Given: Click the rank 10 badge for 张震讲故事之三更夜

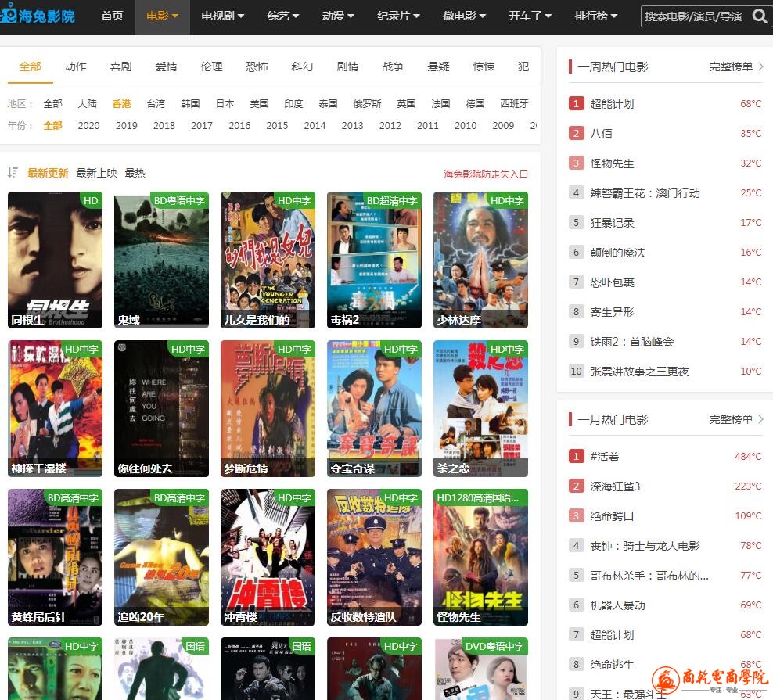Looking at the screenshot, I should (x=577, y=372).
